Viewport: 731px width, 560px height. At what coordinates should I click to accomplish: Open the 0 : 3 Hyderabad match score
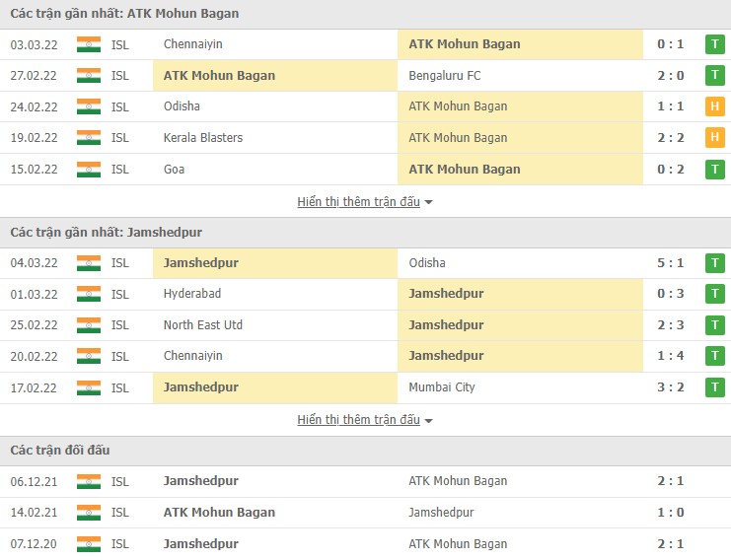click(670, 294)
